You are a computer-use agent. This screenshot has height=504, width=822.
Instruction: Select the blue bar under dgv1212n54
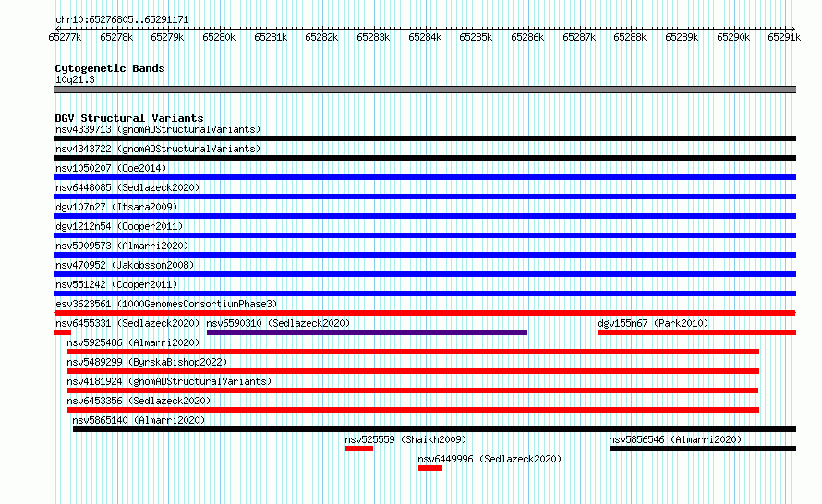(x=425, y=235)
